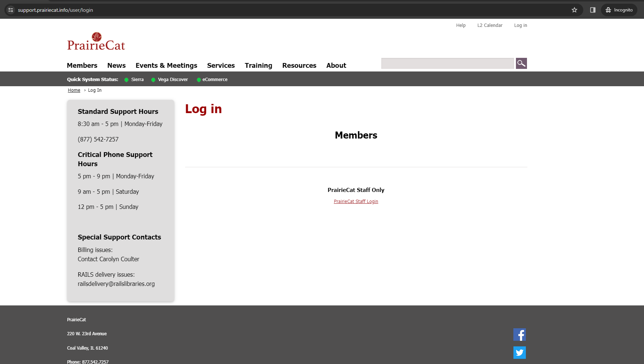Click the footer phone 877.542.7257

(95, 362)
